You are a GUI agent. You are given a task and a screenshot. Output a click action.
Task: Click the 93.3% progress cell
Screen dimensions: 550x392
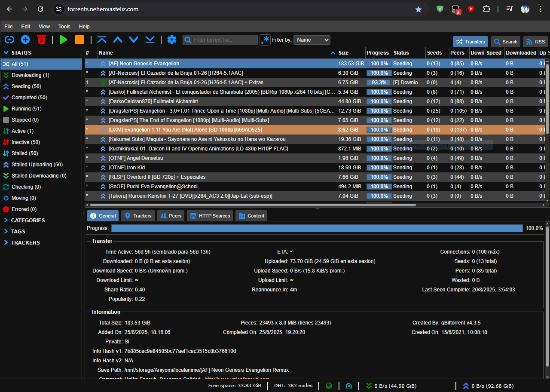(378, 82)
